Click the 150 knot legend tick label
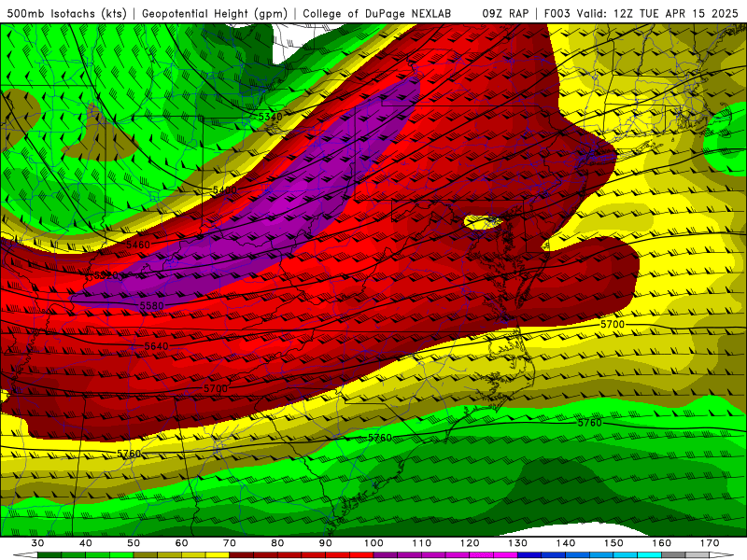Image resolution: width=747 pixels, height=560 pixels. (x=613, y=543)
